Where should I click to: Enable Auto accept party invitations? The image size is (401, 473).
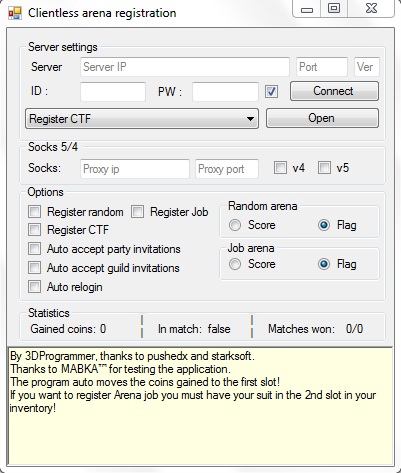[x=35, y=249]
